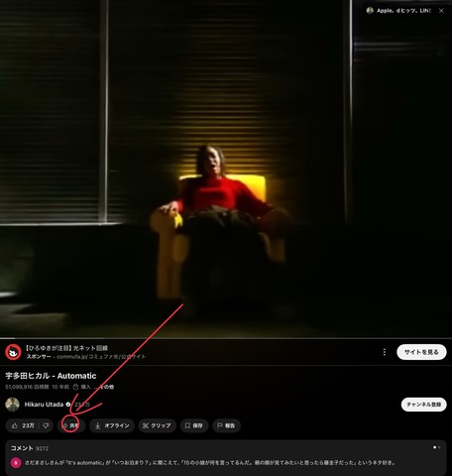Save video with 保存 bookmark button
Viewport: 452px width, 476px height.
[194, 425]
